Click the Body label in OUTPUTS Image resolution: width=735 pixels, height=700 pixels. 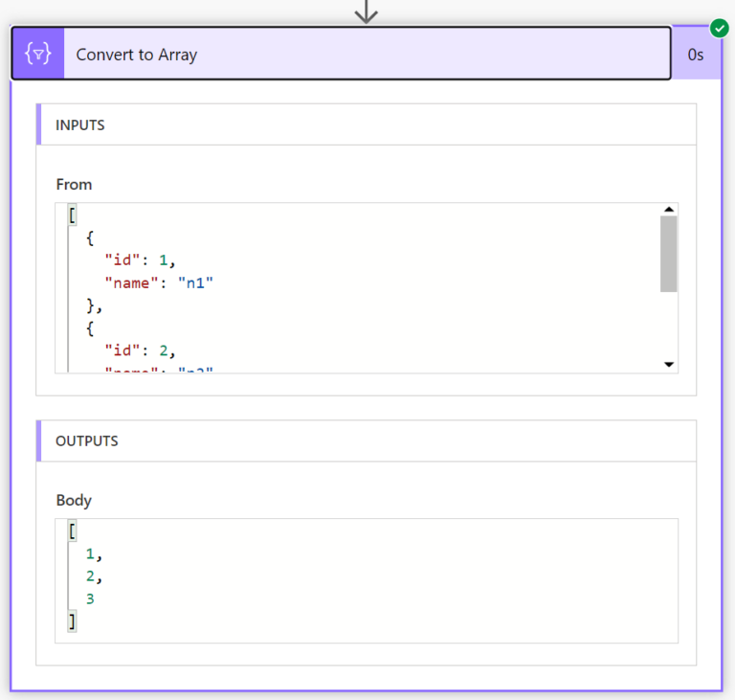pyautogui.click(x=74, y=500)
